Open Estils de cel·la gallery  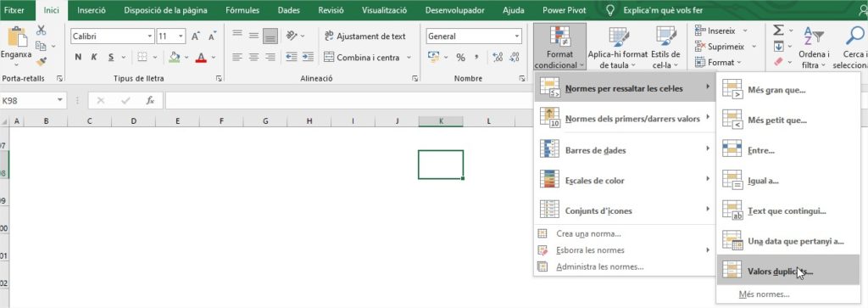[666, 48]
